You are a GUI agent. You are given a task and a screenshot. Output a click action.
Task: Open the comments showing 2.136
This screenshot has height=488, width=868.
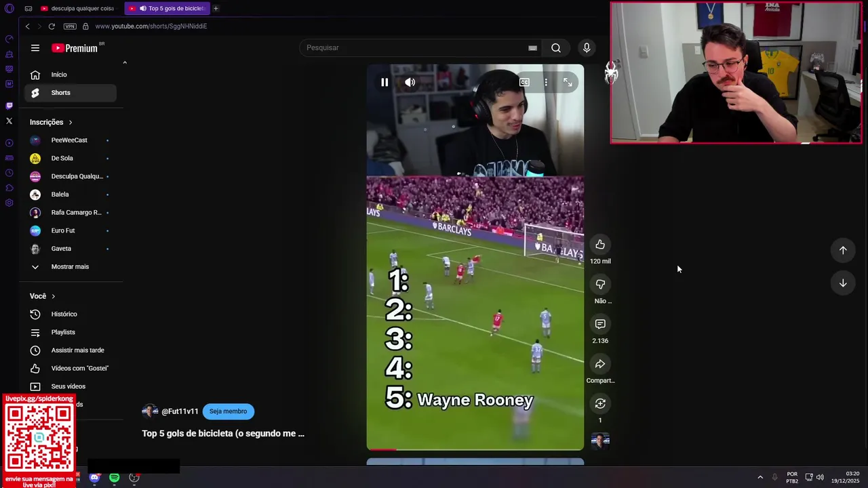pos(600,324)
